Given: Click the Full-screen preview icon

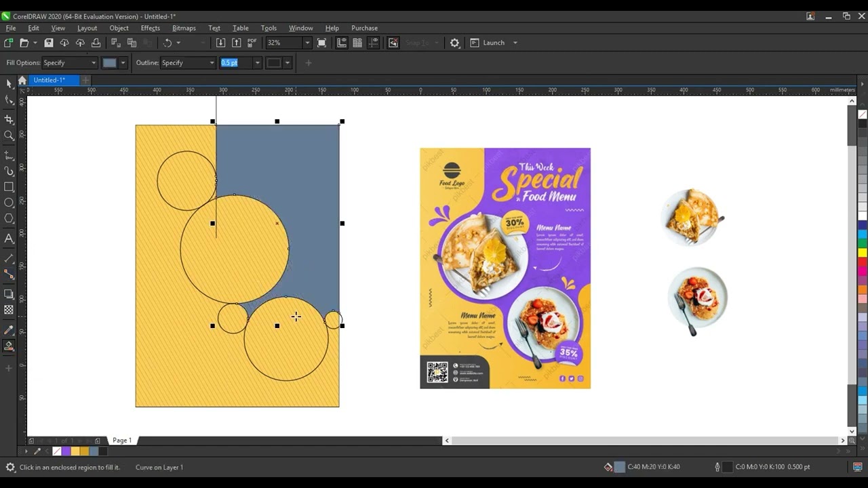Looking at the screenshot, I should (x=322, y=43).
